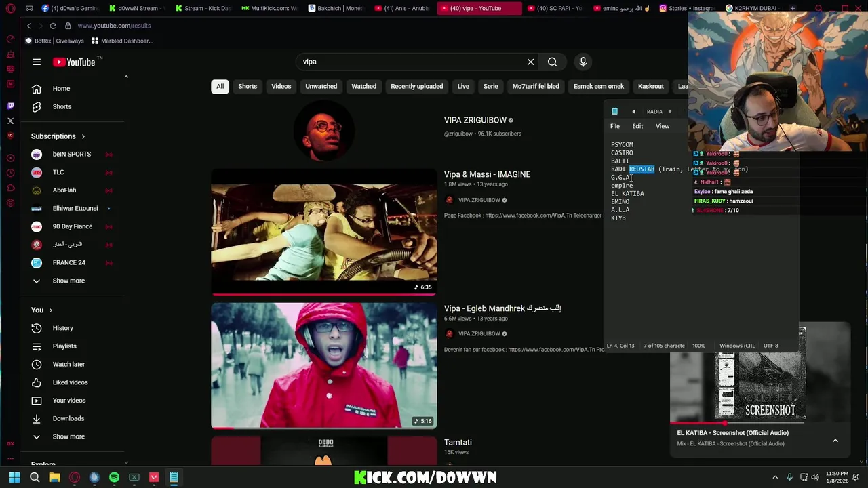Viewport: 868px width, 488px height.
Task: Click the taskbar clock and date
Action: click(x=837, y=477)
